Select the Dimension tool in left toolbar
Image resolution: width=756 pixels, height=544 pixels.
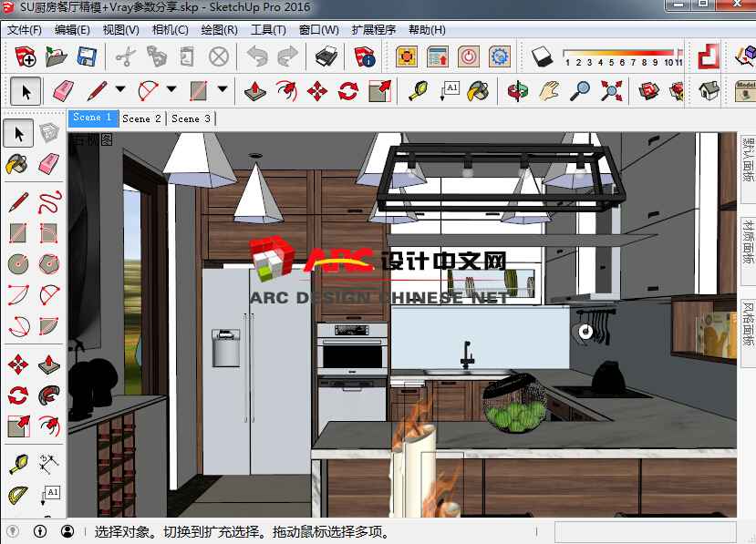click(48, 465)
